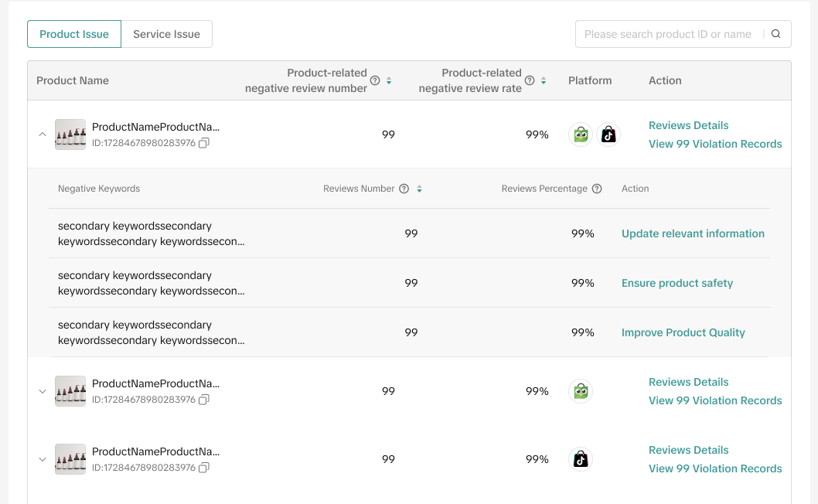Click Tokopedia platform icon in first row
This screenshot has width=818, height=504.
581,135
